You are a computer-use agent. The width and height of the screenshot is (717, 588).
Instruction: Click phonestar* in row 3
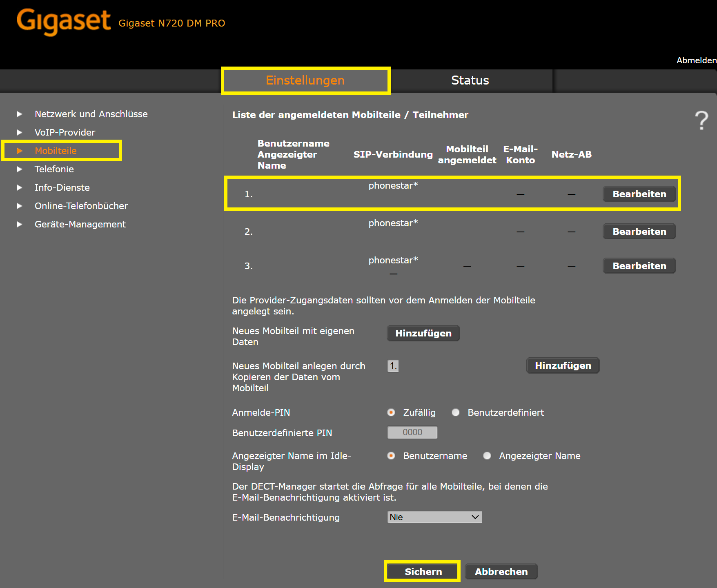coord(393,260)
